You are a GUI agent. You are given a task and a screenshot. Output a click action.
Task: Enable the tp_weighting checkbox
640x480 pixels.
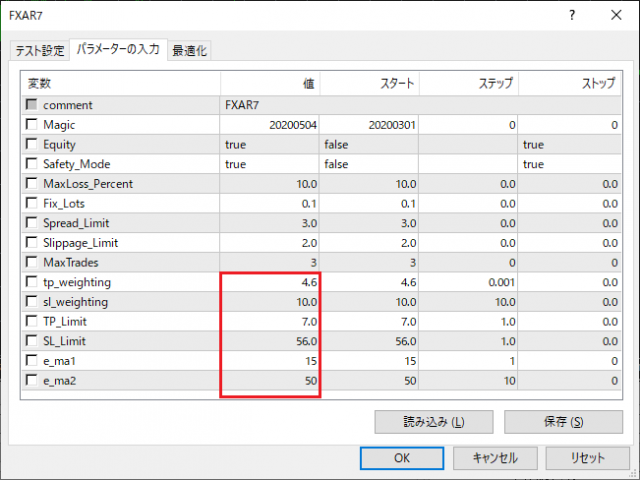(x=31, y=282)
